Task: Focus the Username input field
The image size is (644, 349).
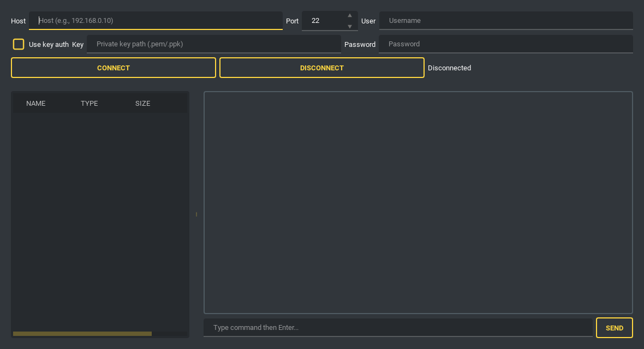Action: click(505, 21)
